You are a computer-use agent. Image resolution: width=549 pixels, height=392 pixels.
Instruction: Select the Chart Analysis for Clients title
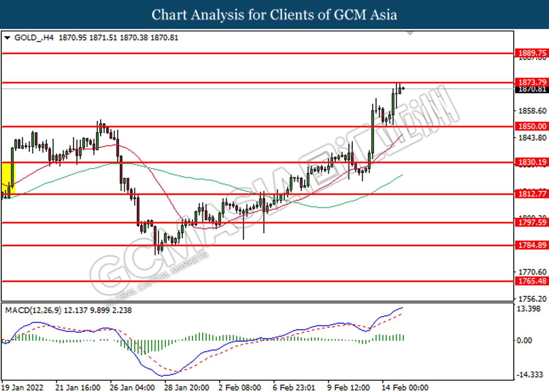click(274, 15)
